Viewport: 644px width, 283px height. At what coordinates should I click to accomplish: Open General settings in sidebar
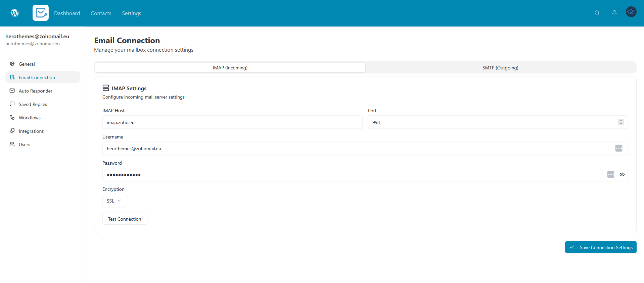click(27, 64)
